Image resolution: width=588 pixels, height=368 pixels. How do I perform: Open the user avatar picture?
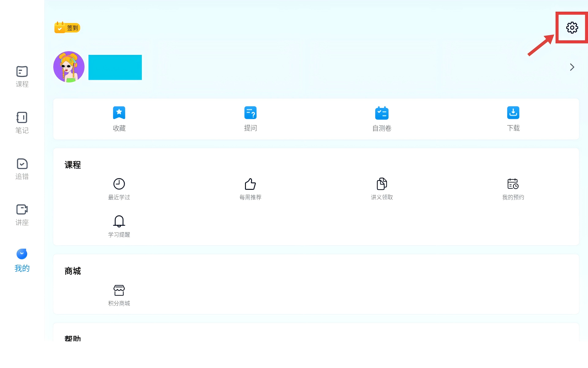coord(69,67)
